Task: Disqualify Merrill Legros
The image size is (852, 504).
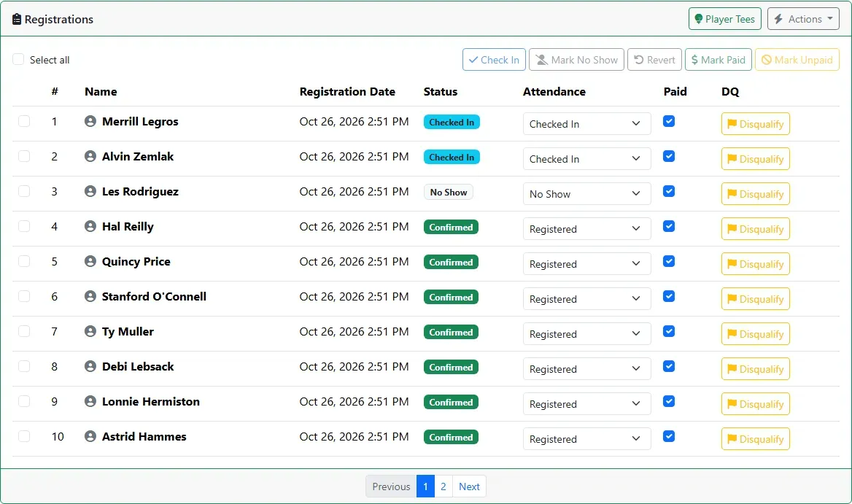Action: click(x=755, y=124)
